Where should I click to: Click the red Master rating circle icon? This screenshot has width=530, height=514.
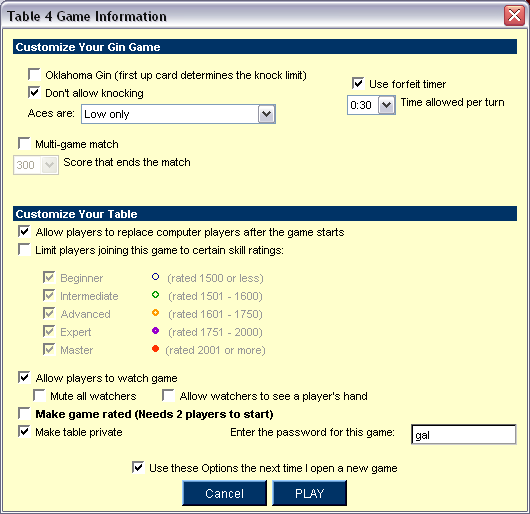pos(155,348)
